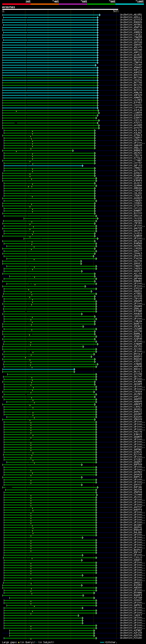Open hit UniRef100_O82574
The image size is (146, 644).
(x=131, y=140)
